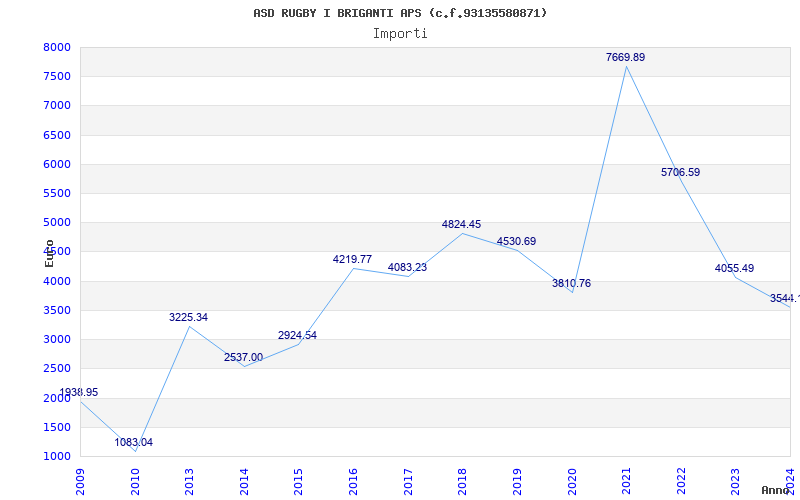Click the 4083.23 value label
The height and width of the screenshot is (500, 800).
[x=407, y=267]
